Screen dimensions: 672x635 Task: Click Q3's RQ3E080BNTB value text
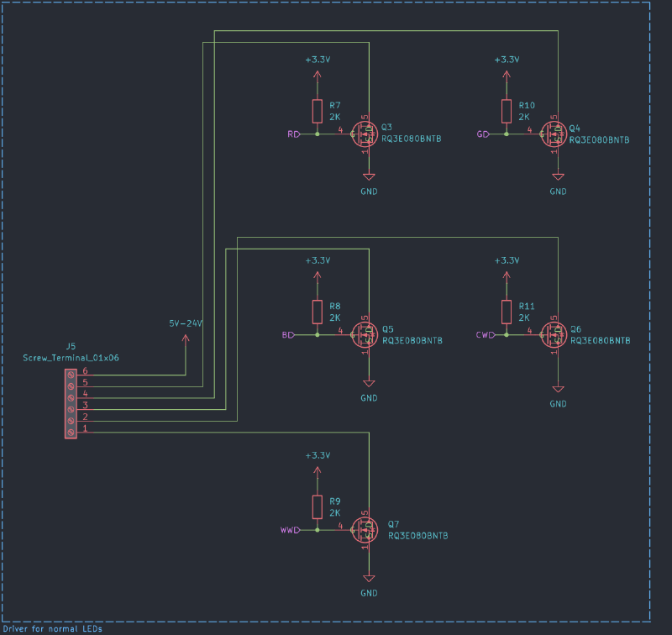(412, 139)
